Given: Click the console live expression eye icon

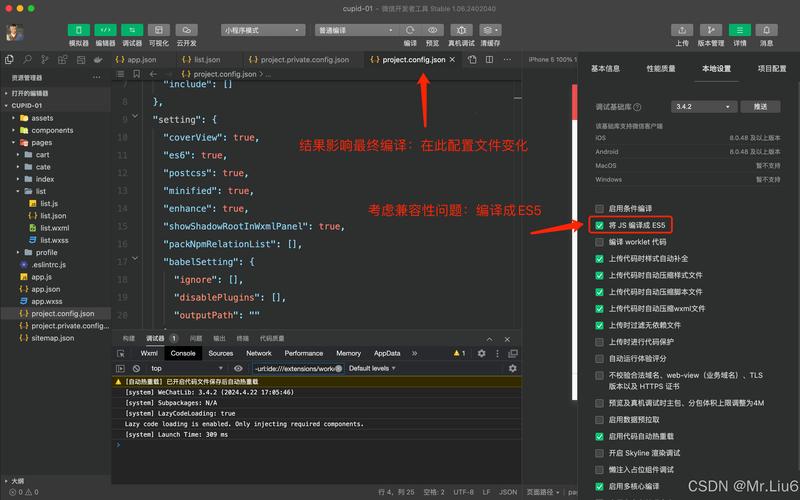Looking at the screenshot, I should point(238,368).
